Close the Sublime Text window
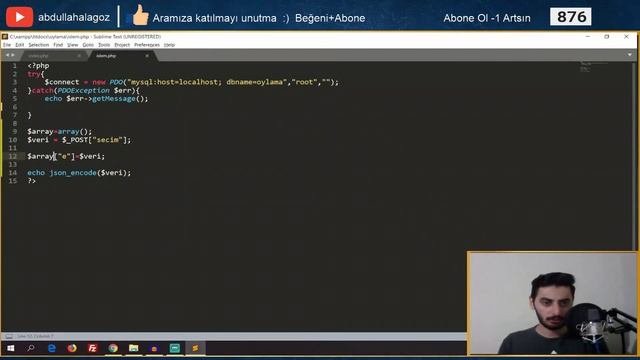Viewport: 640px width, 360px height. (626, 37)
